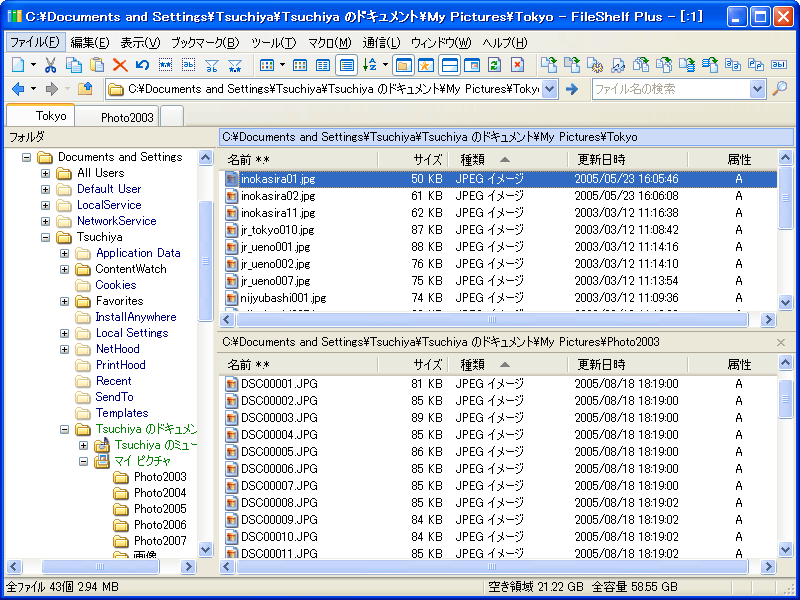Click the blue undo arrow icon
The height and width of the screenshot is (600, 800).
142,65
